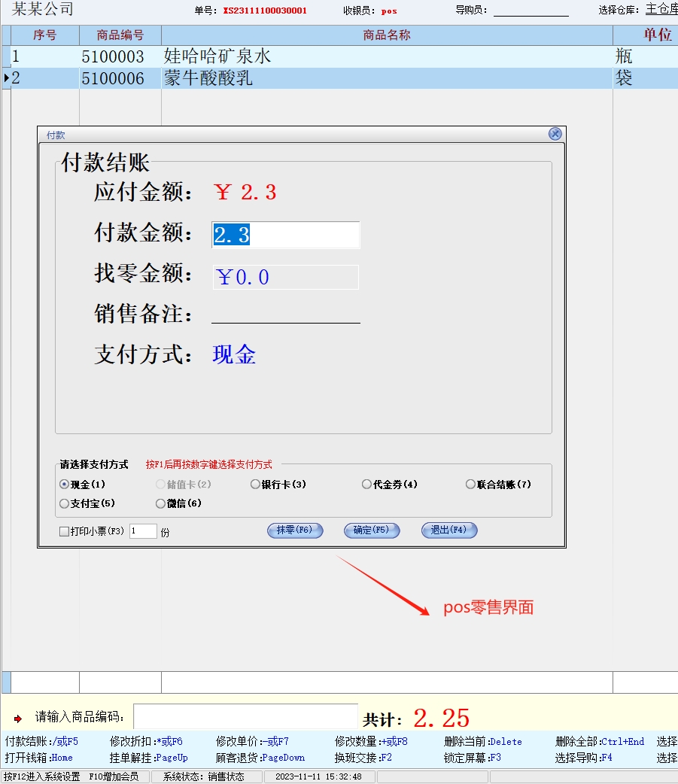The image size is (678, 784).
Task: Click the 抹零(F6) button
Action: pyautogui.click(x=295, y=530)
